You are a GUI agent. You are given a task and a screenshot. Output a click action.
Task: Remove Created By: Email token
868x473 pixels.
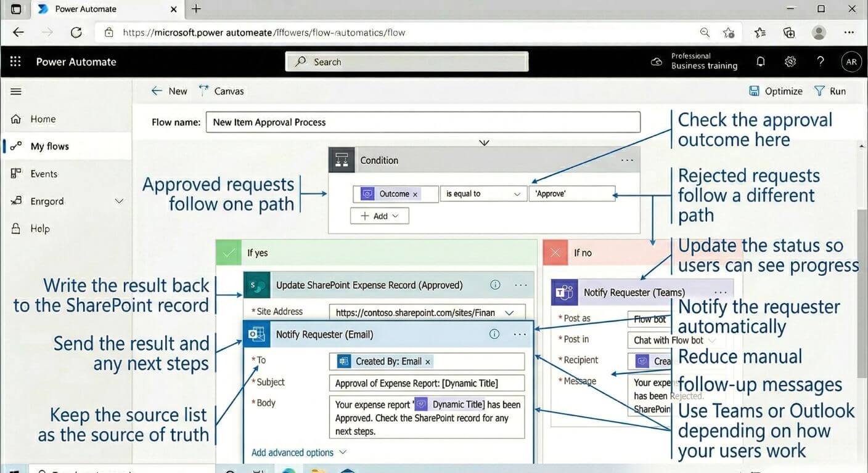click(x=428, y=362)
